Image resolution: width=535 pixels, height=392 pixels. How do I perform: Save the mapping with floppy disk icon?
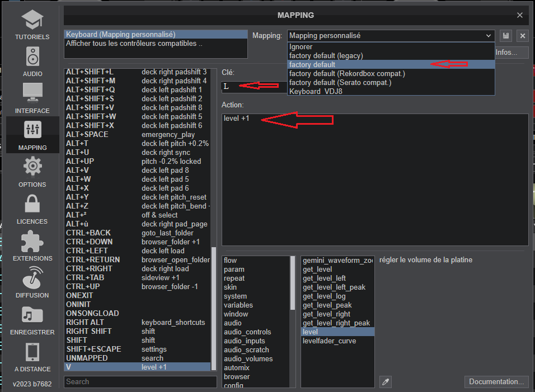(x=506, y=36)
